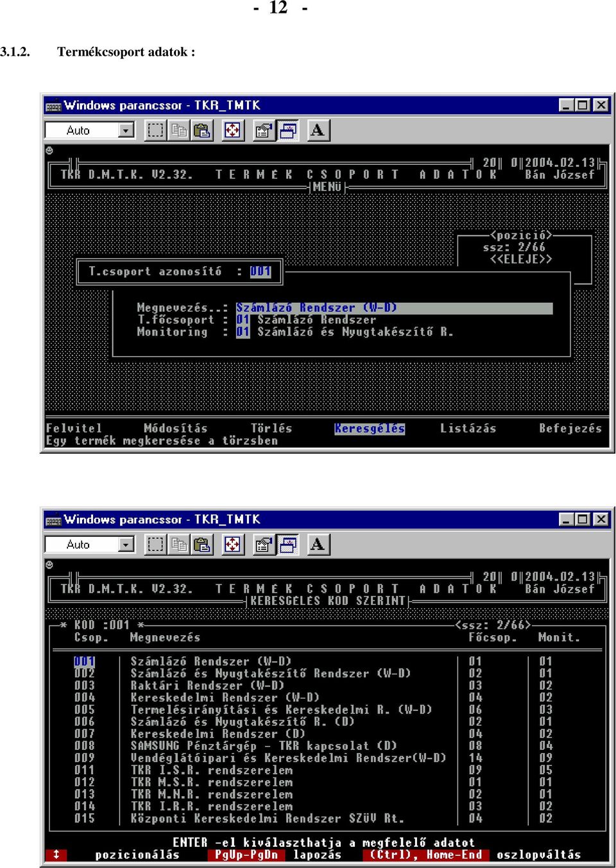Screen dimensions: 616x868
Task: Click Full screen icon in upper window toolbar
Action: (232, 130)
